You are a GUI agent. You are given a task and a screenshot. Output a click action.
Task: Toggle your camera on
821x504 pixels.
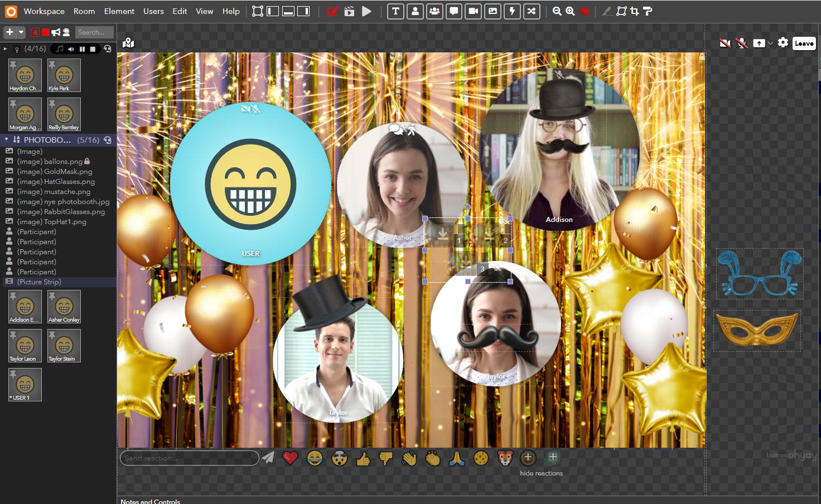click(725, 43)
